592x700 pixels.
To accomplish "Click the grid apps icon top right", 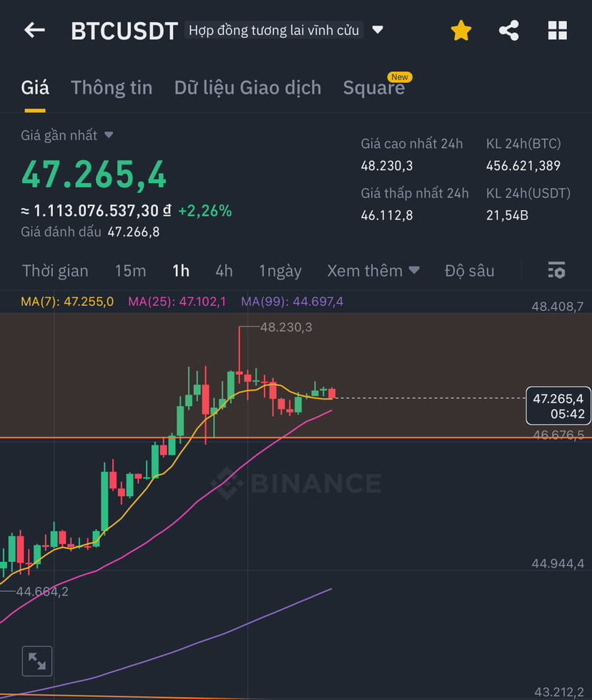I will (x=557, y=30).
